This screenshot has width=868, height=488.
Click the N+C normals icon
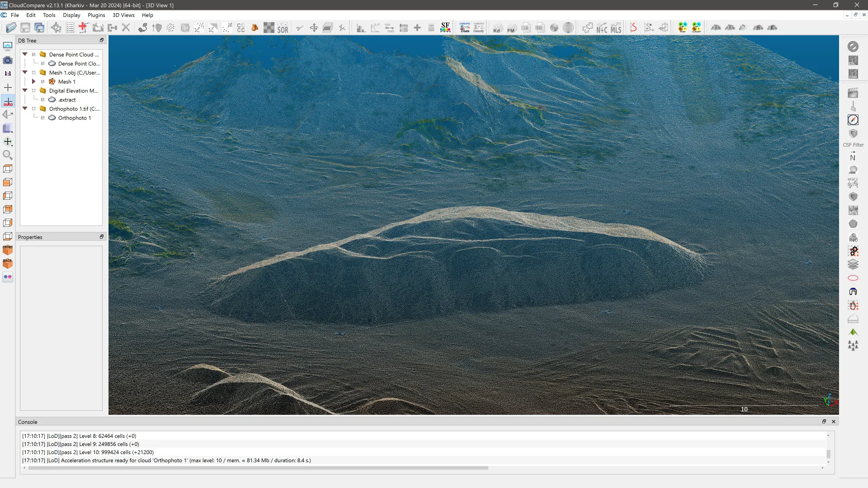pyautogui.click(x=602, y=28)
